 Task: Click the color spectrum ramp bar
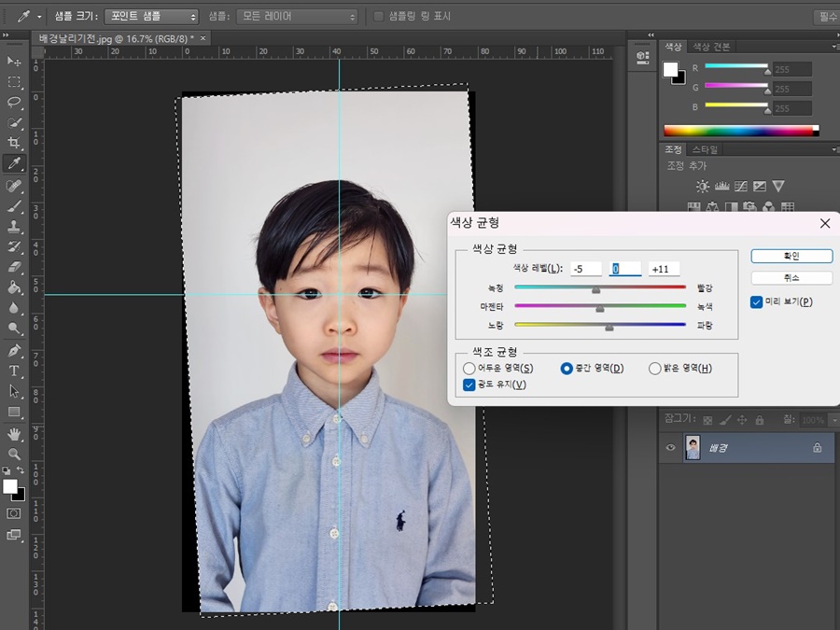click(741, 131)
